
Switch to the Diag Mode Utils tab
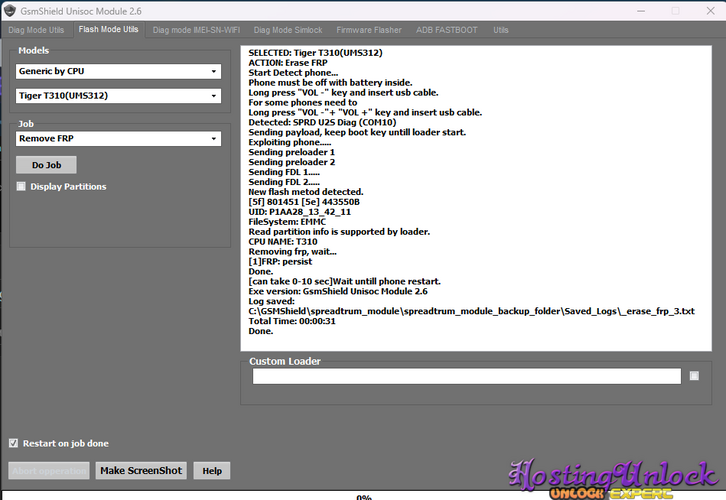[x=37, y=30]
